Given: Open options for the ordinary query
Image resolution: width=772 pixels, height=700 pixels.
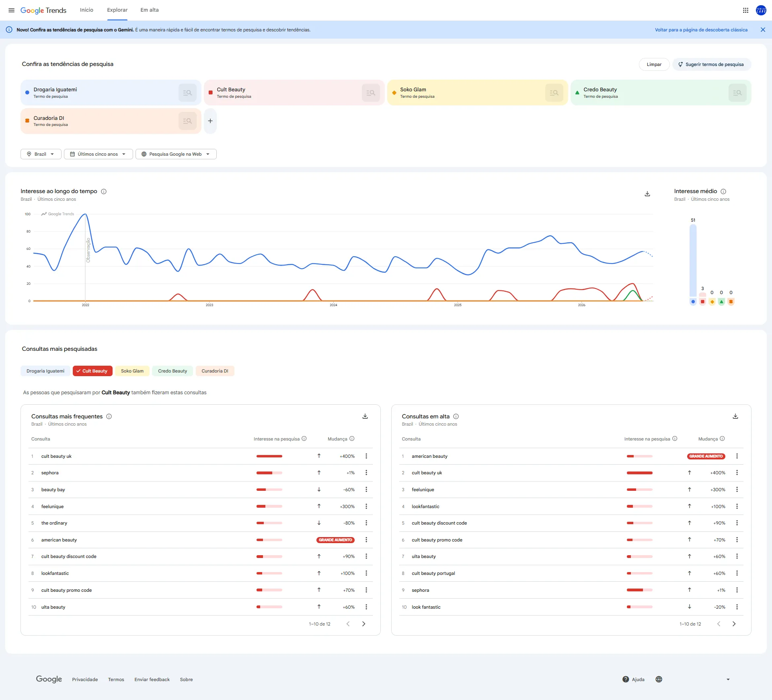Looking at the screenshot, I should point(366,523).
